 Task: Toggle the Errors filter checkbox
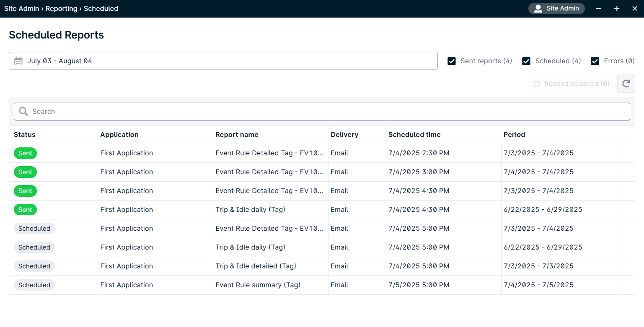click(x=595, y=61)
